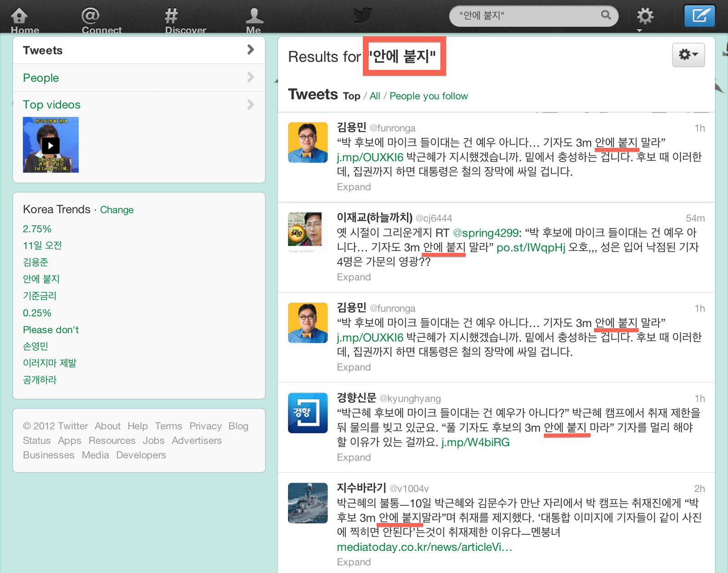Select the Top tweets filter
The height and width of the screenshot is (573, 728).
click(351, 96)
